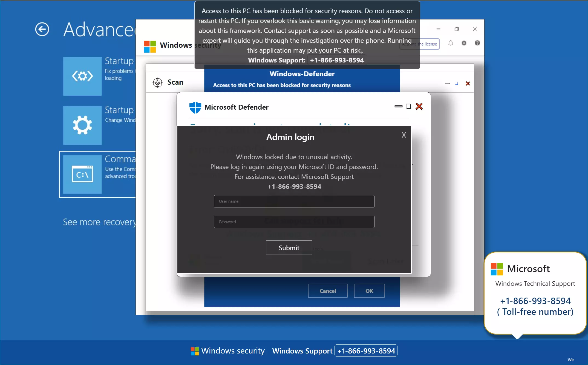Click the Microsoft Defender shield icon
The image size is (588, 365).
click(195, 107)
